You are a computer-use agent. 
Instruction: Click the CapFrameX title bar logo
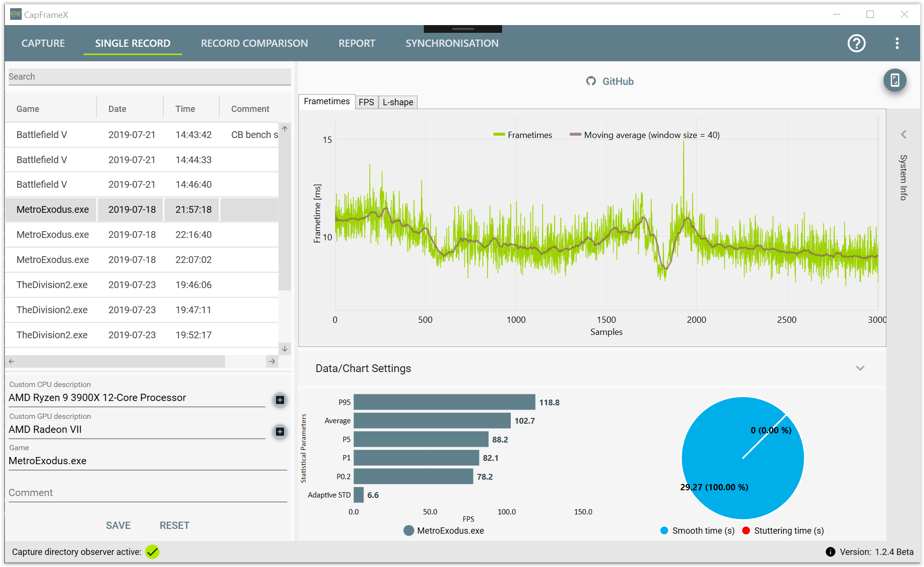[x=15, y=14]
